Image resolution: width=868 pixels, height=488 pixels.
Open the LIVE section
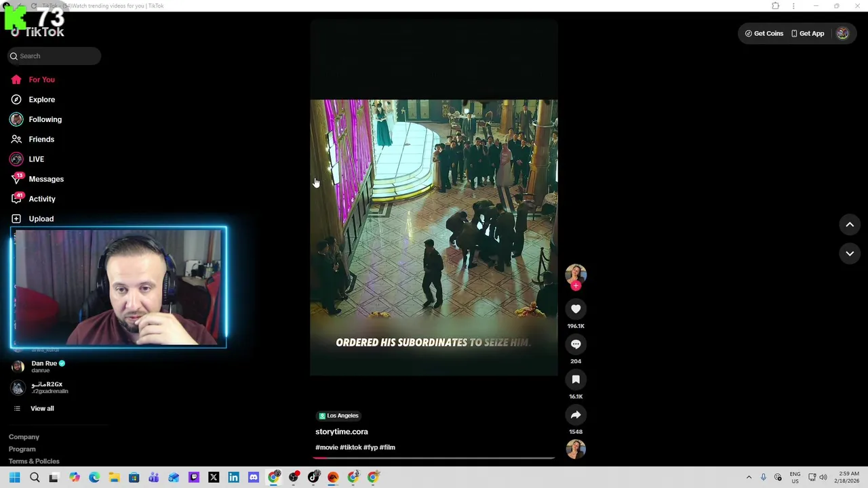27,159
